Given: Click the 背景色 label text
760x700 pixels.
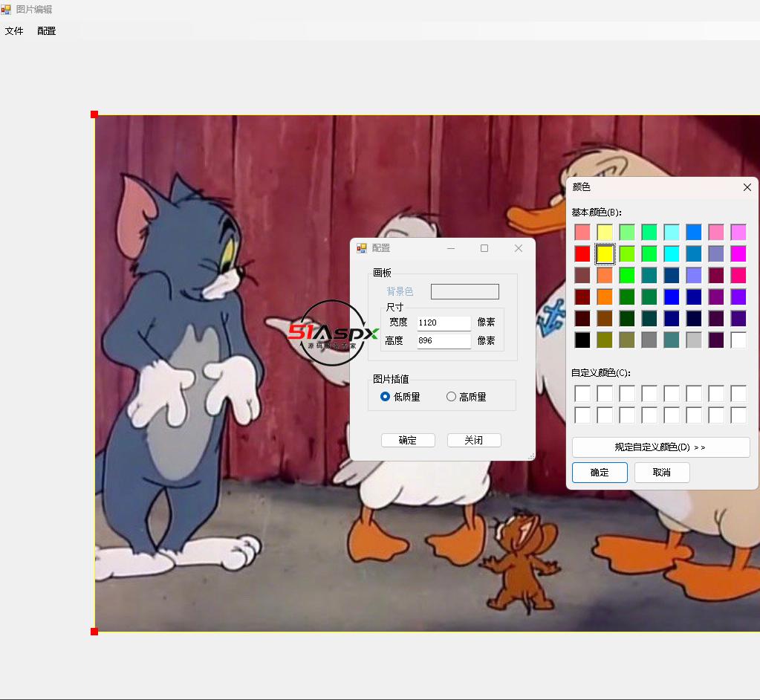Looking at the screenshot, I should 400,291.
